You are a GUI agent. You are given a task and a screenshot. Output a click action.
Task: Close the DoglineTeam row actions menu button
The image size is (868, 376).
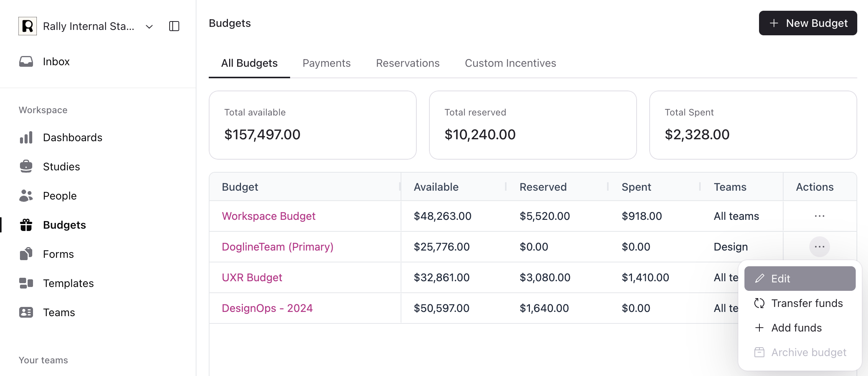pos(819,247)
